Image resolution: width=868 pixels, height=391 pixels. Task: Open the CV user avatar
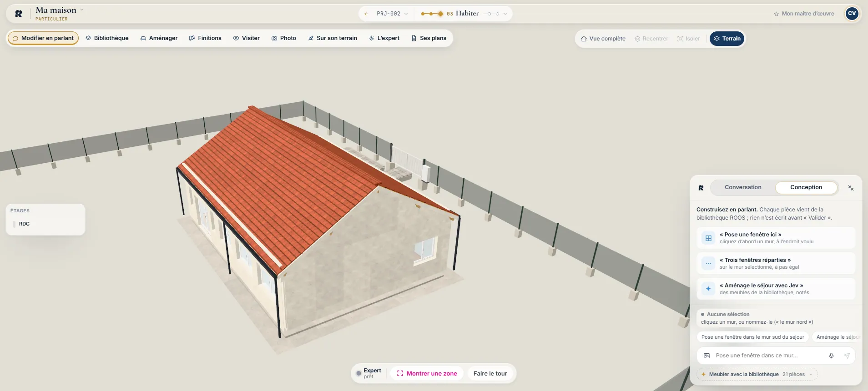click(852, 14)
